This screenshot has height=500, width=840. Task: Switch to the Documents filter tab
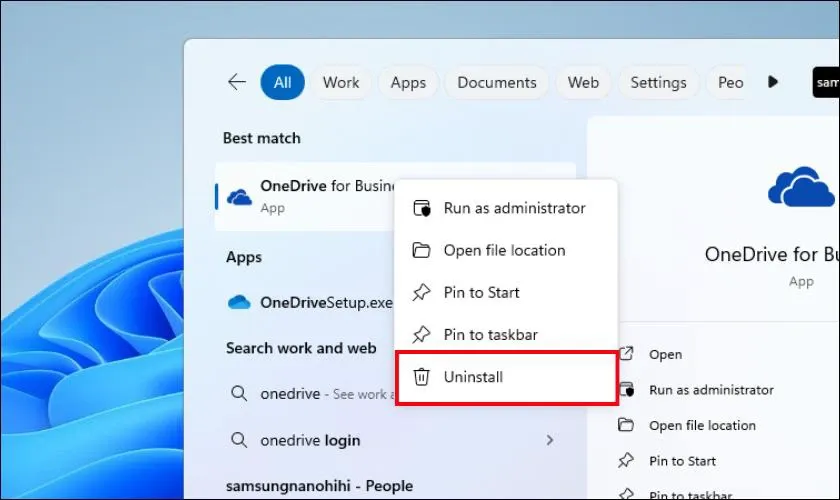[497, 82]
